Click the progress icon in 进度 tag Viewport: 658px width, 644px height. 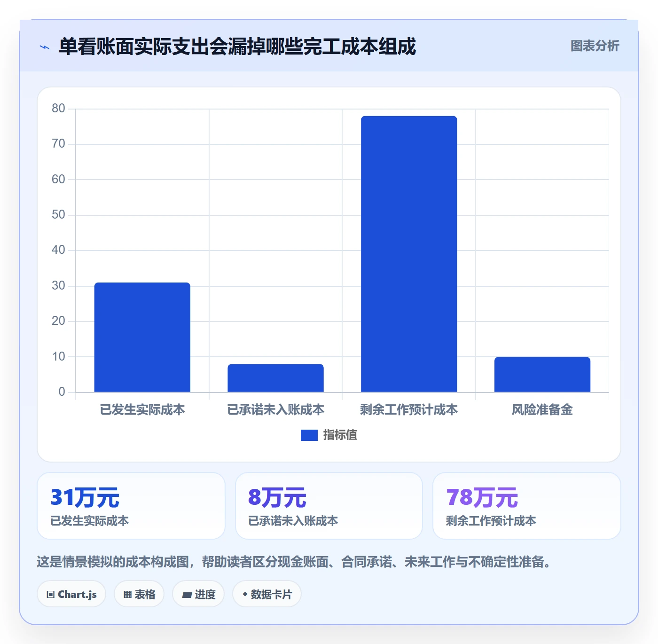[x=187, y=595]
